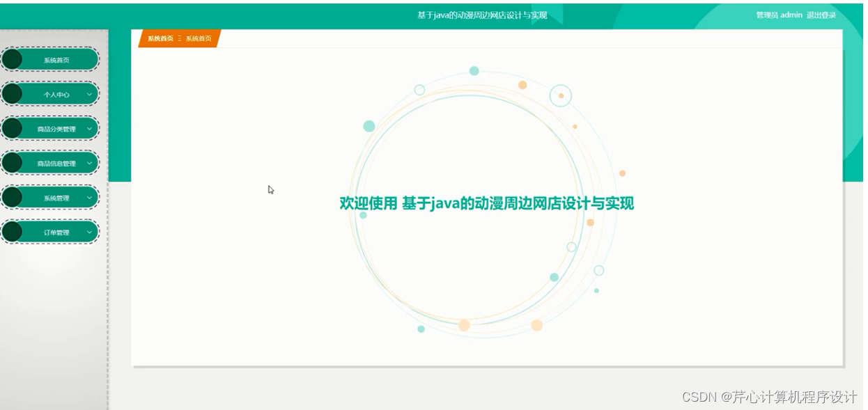
Task: Click 退出登录 to log out
Action: click(x=822, y=15)
